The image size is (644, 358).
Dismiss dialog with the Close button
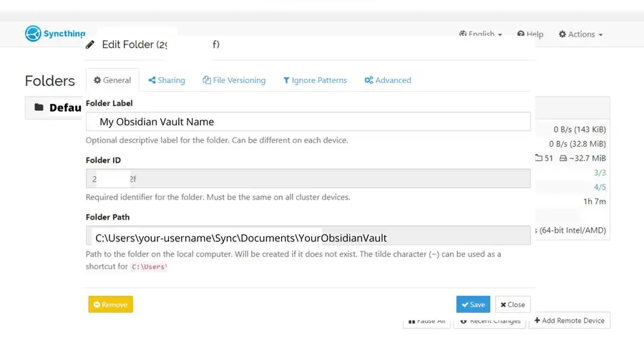(512, 304)
